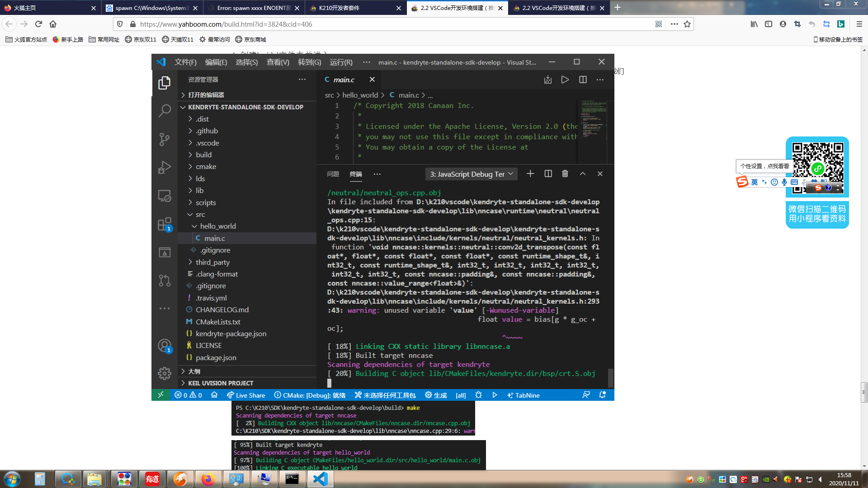868x488 pixels.
Task: Click the Run code play icon in editor toolbar
Action: tap(565, 80)
